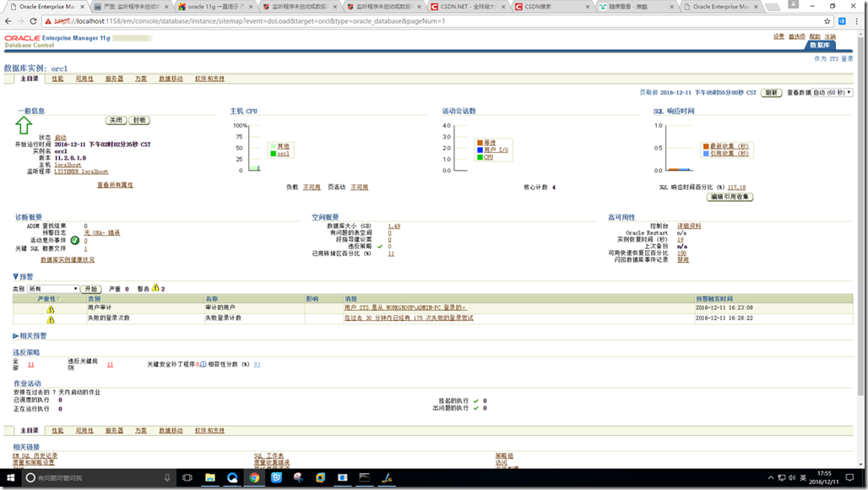Open the 详细资料 console link
Screen dimensions: 868x490
[689, 226]
